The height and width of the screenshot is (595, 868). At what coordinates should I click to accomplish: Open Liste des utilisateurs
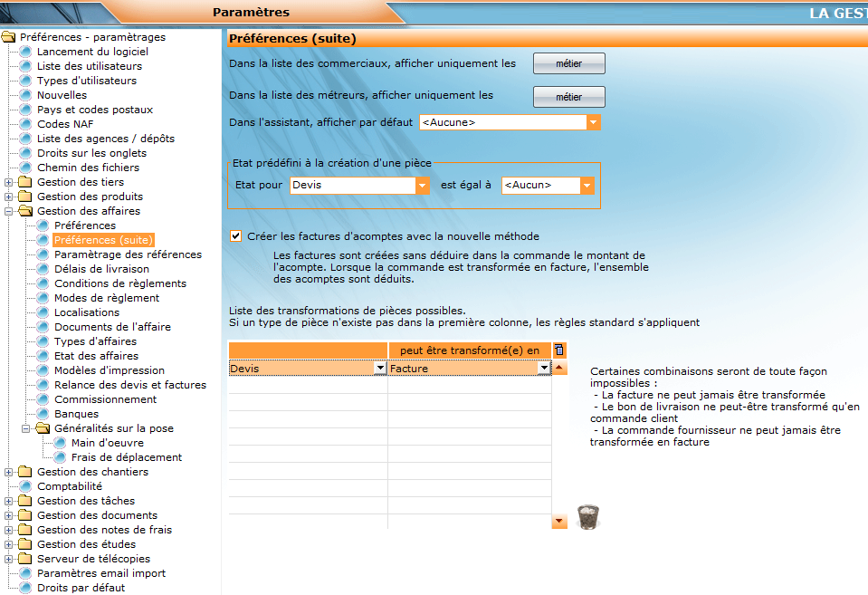tap(89, 66)
